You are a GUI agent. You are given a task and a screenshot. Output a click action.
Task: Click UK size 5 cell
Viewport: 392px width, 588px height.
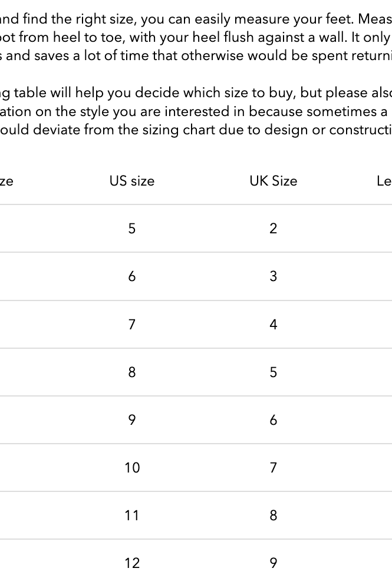pos(273,372)
